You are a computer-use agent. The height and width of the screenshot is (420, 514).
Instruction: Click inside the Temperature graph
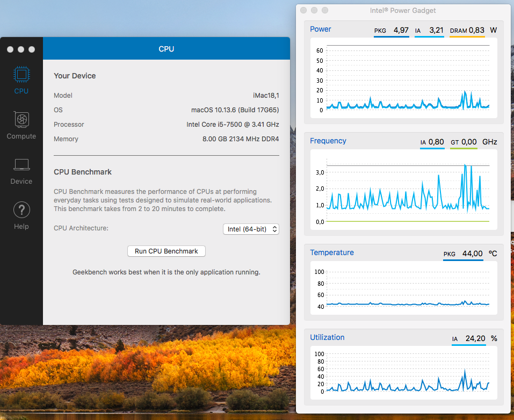click(x=404, y=288)
